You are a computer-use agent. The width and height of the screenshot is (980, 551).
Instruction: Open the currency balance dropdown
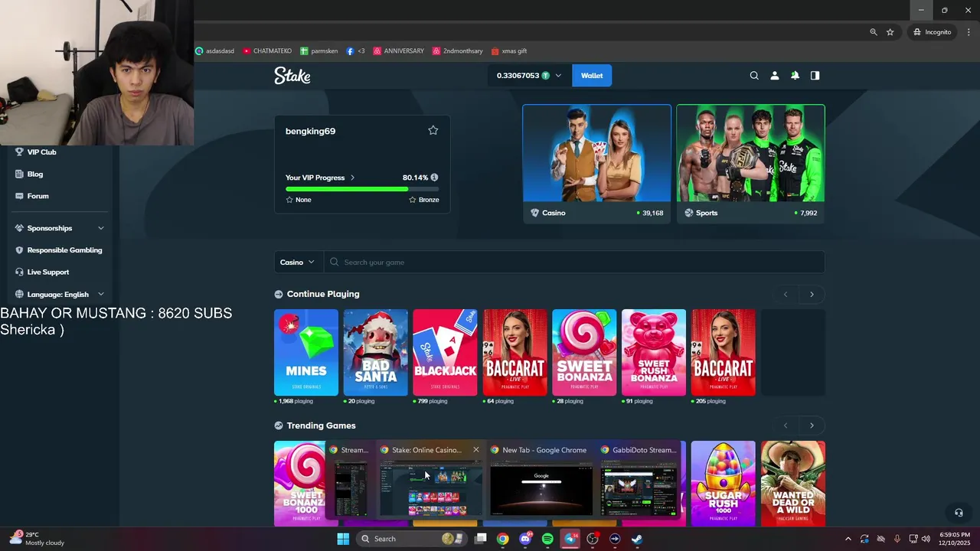pos(529,76)
